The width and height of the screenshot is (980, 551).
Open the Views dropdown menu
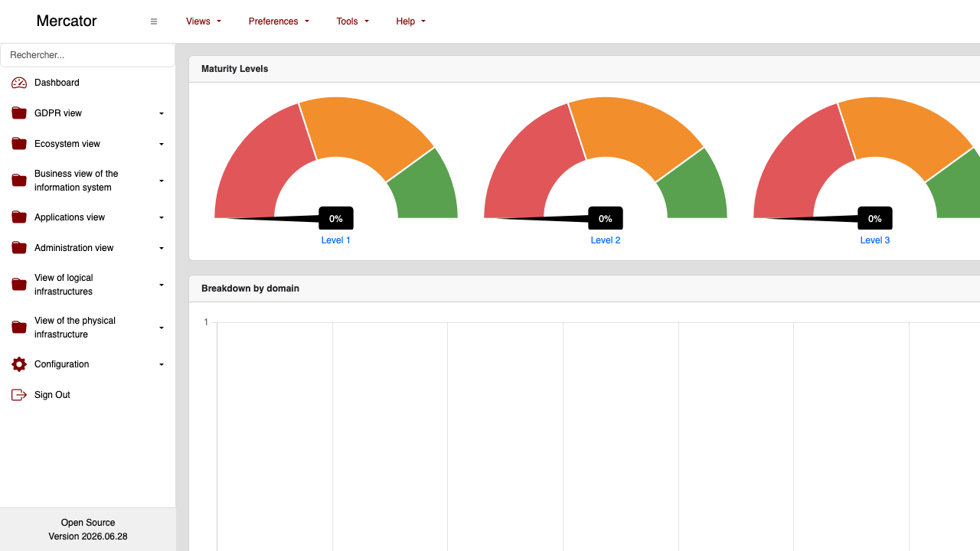click(204, 21)
